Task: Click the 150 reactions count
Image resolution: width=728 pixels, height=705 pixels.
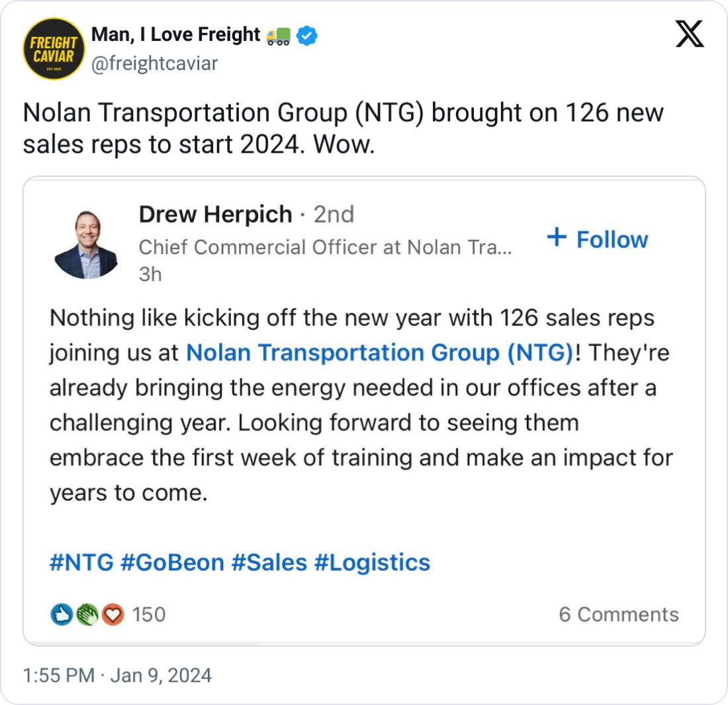Action: pos(149,614)
